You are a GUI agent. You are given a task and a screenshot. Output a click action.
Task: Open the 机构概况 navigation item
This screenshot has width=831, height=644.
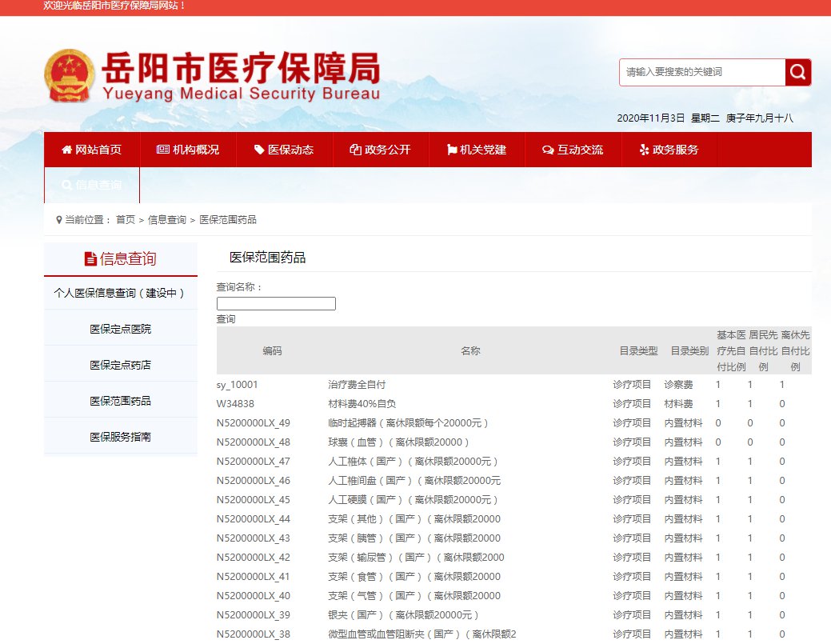[x=188, y=150]
